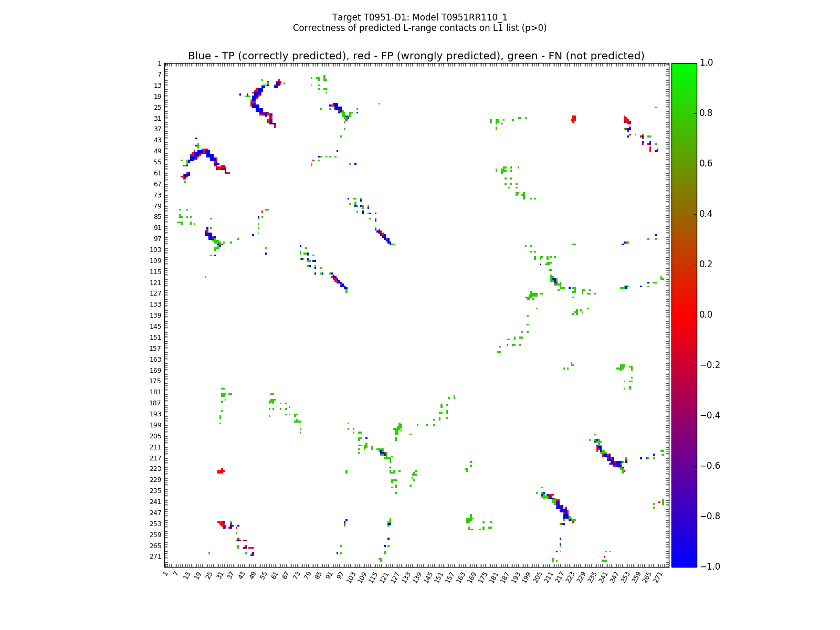Click the 1.0 label on the colorbar
This screenshot has width=840, height=630.
[707, 62]
